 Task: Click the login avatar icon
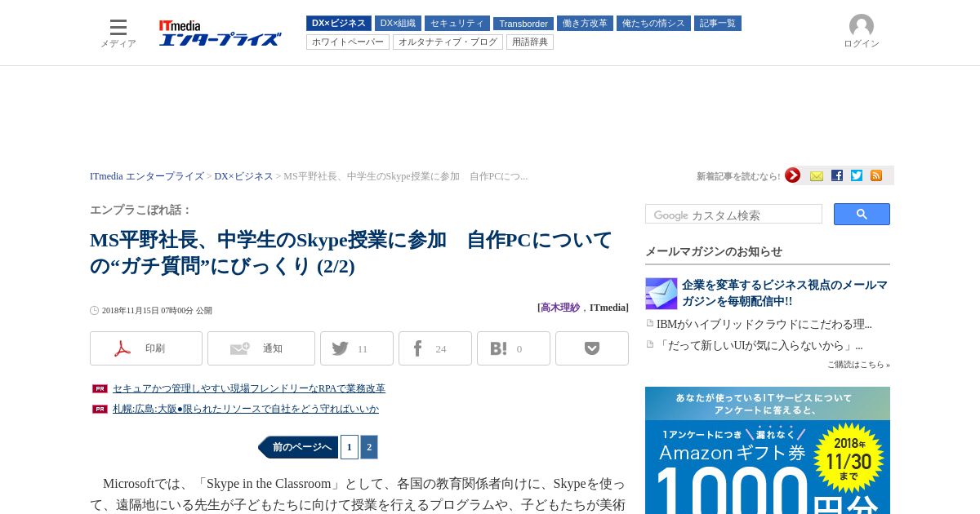pyautogui.click(x=862, y=26)
